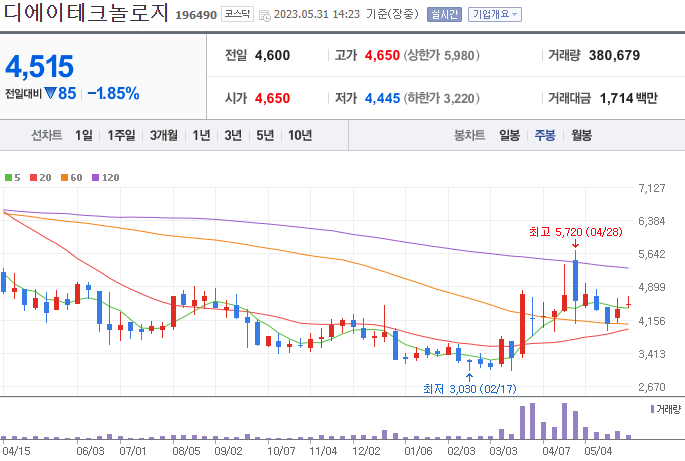This screenshot has width=685, height=461.
Task: Click the 09/02 x-axis date
Action: [x=228, y=451]
